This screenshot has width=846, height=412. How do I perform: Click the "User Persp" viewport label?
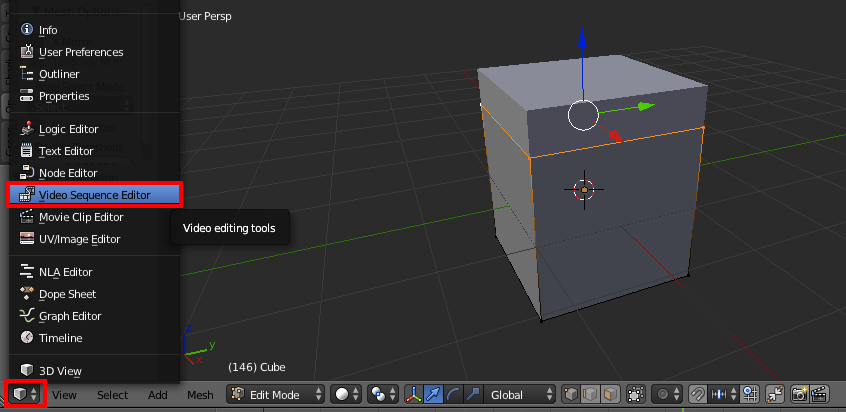pyautogui.click(x=204, y=16)
